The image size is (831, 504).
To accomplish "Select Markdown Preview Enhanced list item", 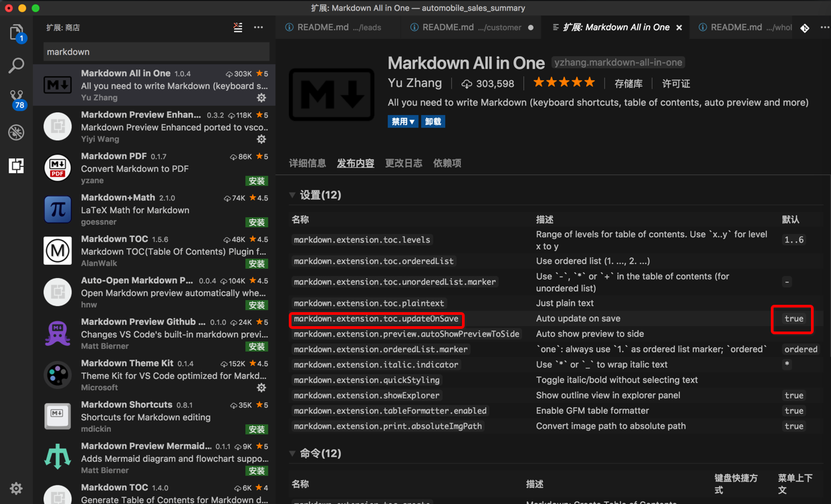I will coord(154,126).
